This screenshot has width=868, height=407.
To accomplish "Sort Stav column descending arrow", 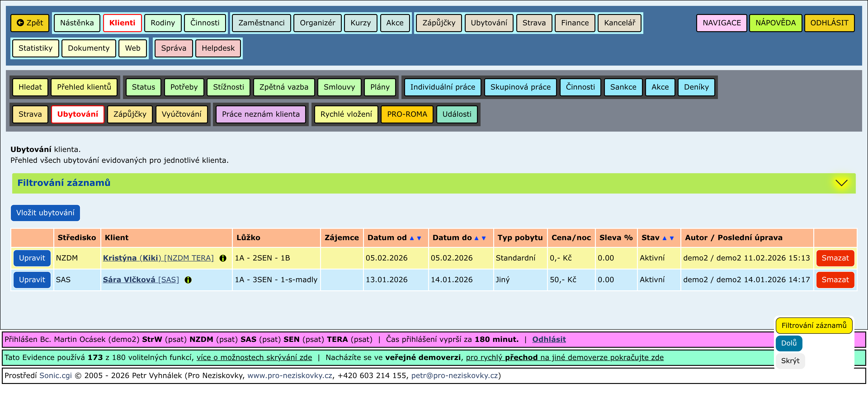I will click(672, 238).
